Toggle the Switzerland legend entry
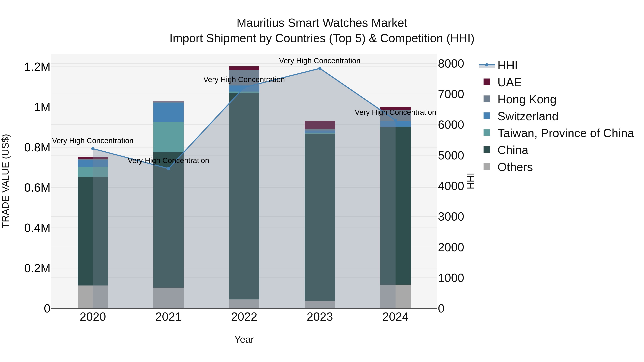Image resolution: width=644 pixels, height=362 pixels. (x=521, y=116)
